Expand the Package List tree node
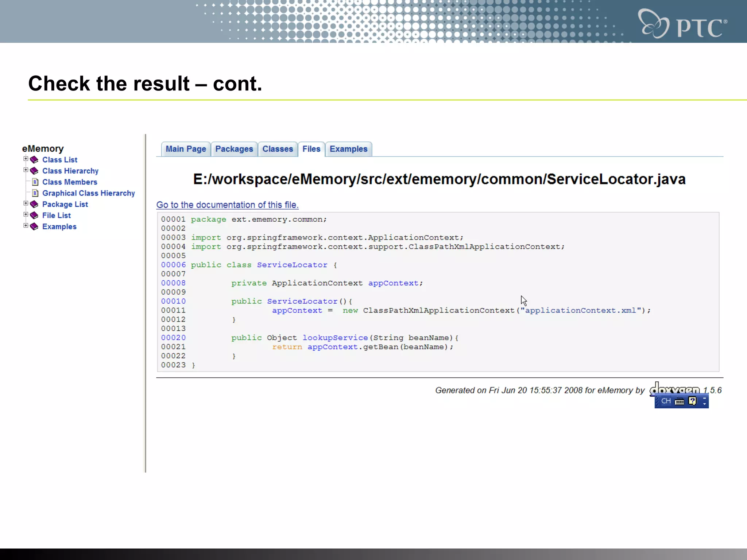This screenshot has height=560, width=747. click(x=26, y=203)
